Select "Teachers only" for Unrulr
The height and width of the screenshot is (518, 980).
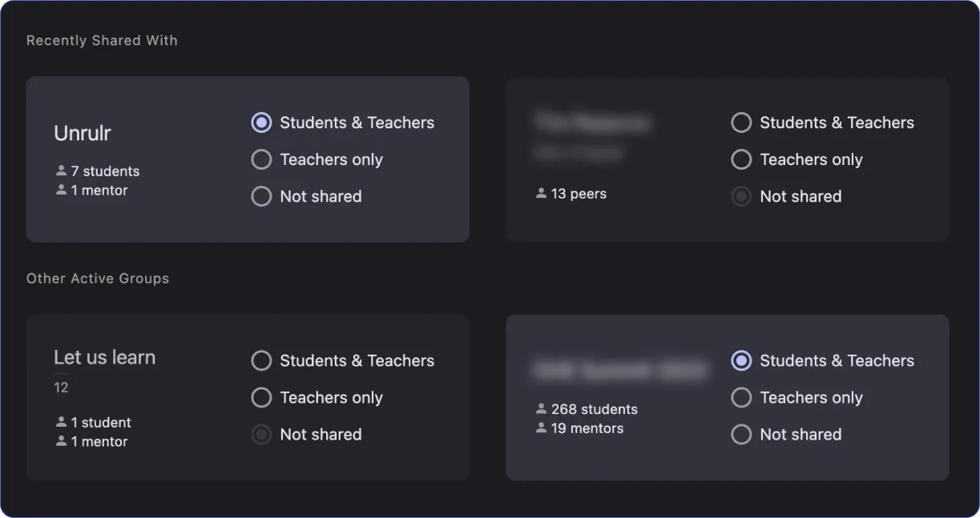(x=261, y=159)
